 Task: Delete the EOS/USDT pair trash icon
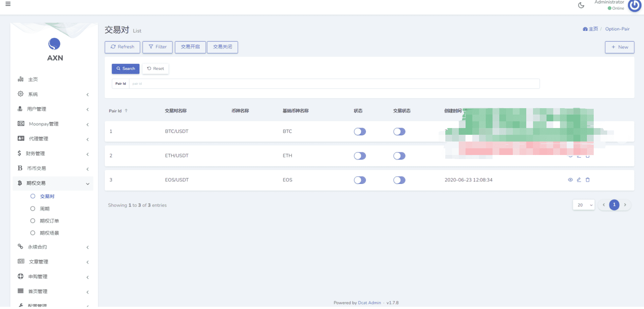click(x=588, y=180)
